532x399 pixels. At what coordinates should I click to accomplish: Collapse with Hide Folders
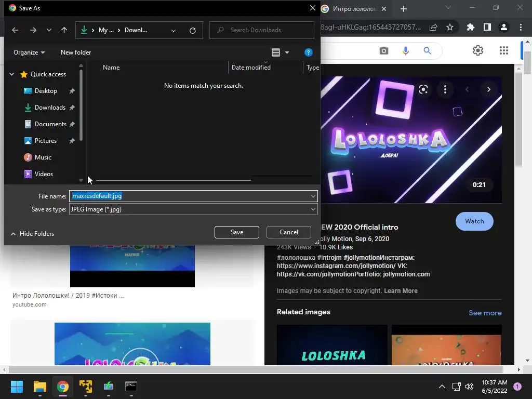click(33, 233)
